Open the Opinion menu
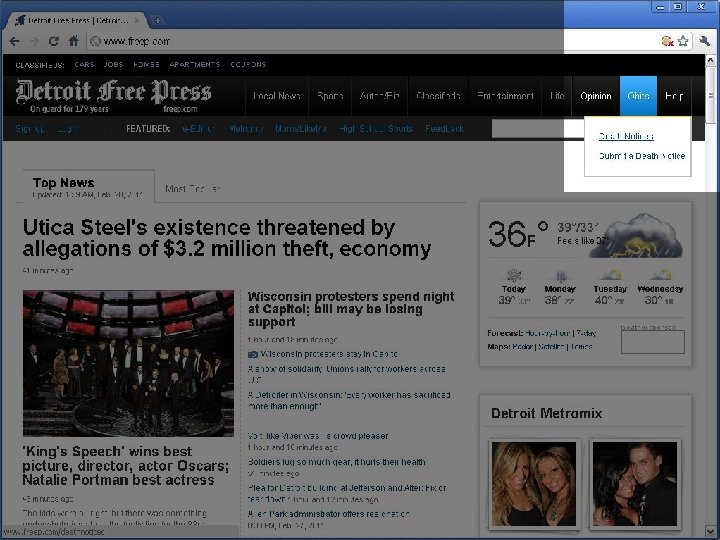This screenshot has width=720, height=540. pyautogui.click(x=596, y=96)
